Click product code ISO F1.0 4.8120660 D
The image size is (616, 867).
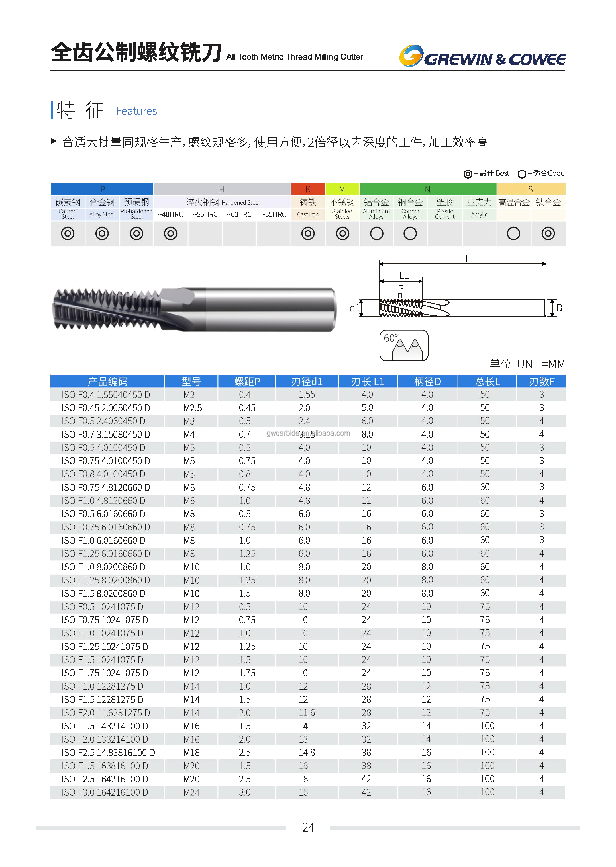(x=103, y=501)
